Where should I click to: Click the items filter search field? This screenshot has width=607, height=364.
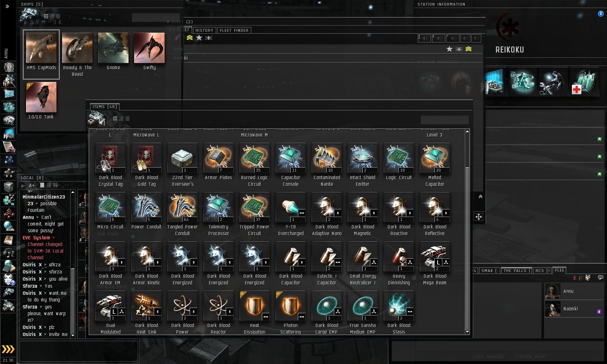pos(444,120)
